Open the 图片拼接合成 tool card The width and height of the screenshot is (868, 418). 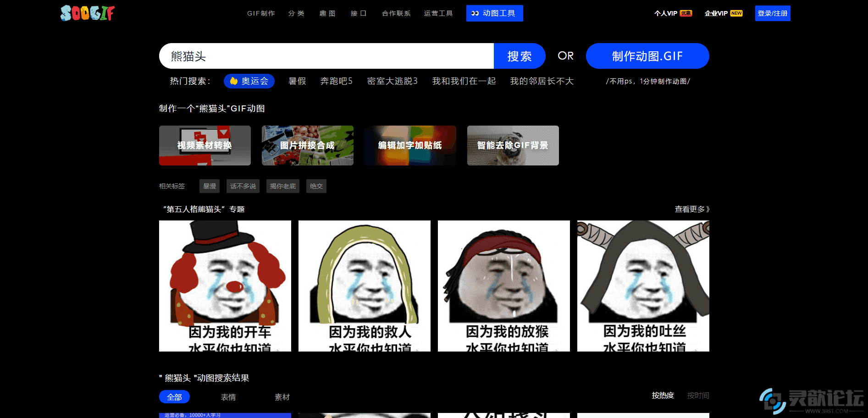pyautogui.click(x=308, y=145)
